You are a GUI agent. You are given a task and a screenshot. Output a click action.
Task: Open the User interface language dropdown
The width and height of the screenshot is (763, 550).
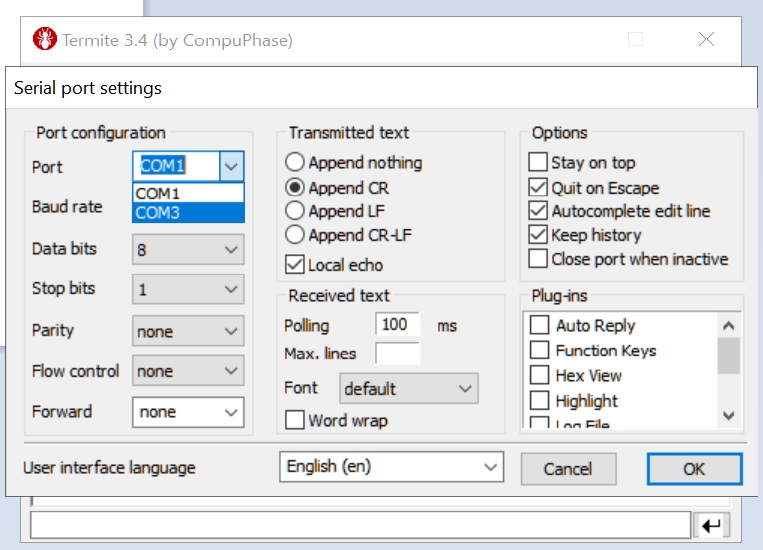tap(391, 467)
